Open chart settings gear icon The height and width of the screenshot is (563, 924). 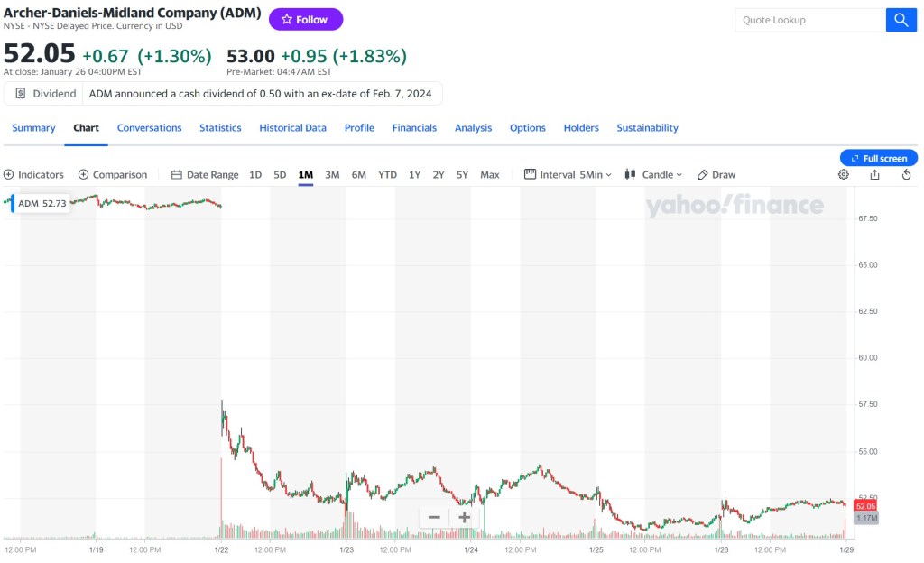click(x=843, y=175)
